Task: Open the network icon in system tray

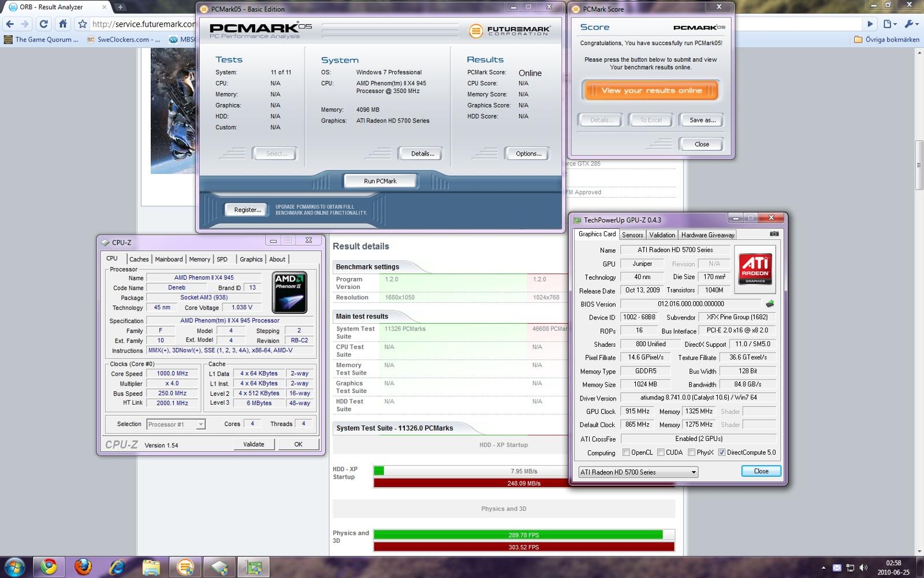Action: [850, 568]
